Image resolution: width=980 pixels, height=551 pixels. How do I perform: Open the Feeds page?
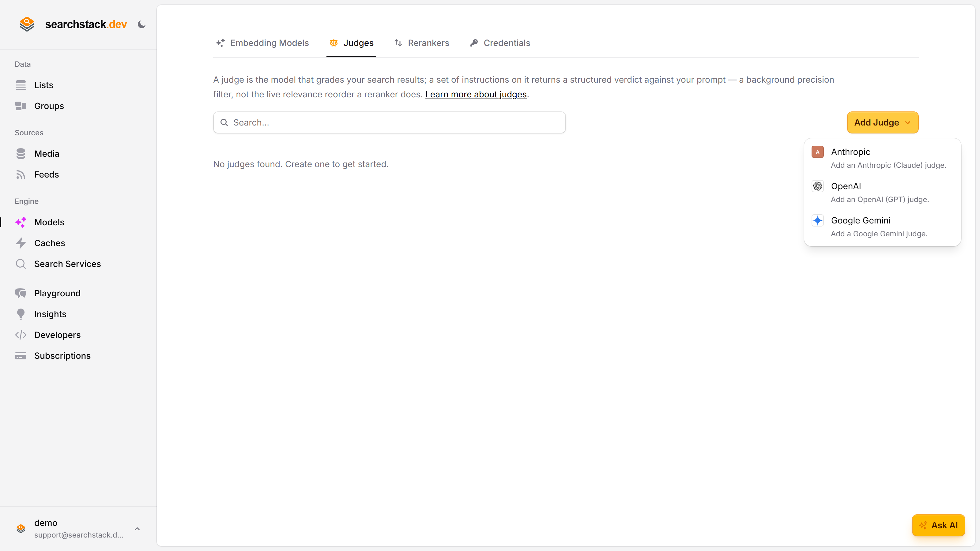[47, 174]
